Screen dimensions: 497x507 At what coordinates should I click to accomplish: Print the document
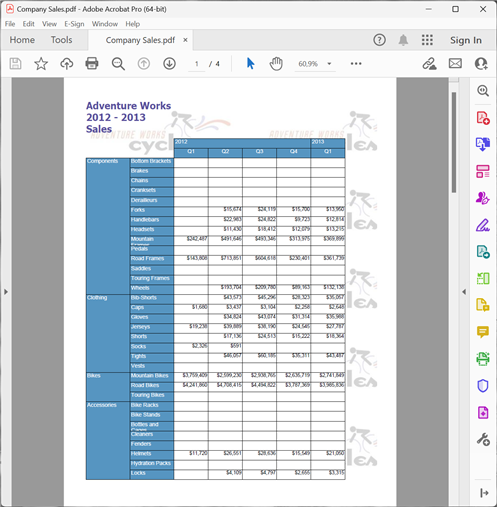coord(92,64)
